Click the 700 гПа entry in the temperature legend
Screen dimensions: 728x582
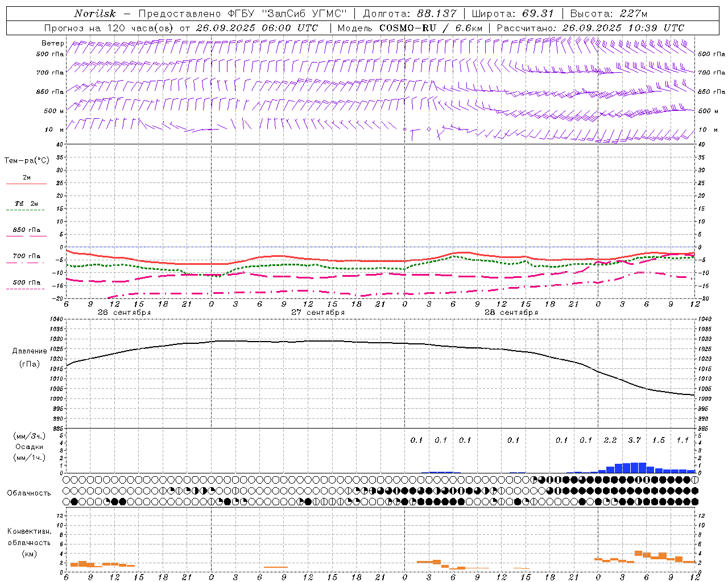pyautogui.click(x=26, y=256)
